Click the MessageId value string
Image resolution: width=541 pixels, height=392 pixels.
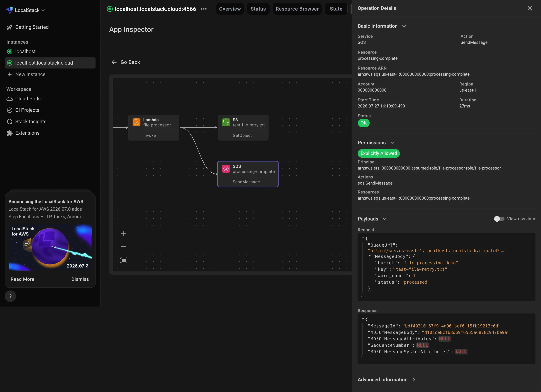(x=451, y=326)
